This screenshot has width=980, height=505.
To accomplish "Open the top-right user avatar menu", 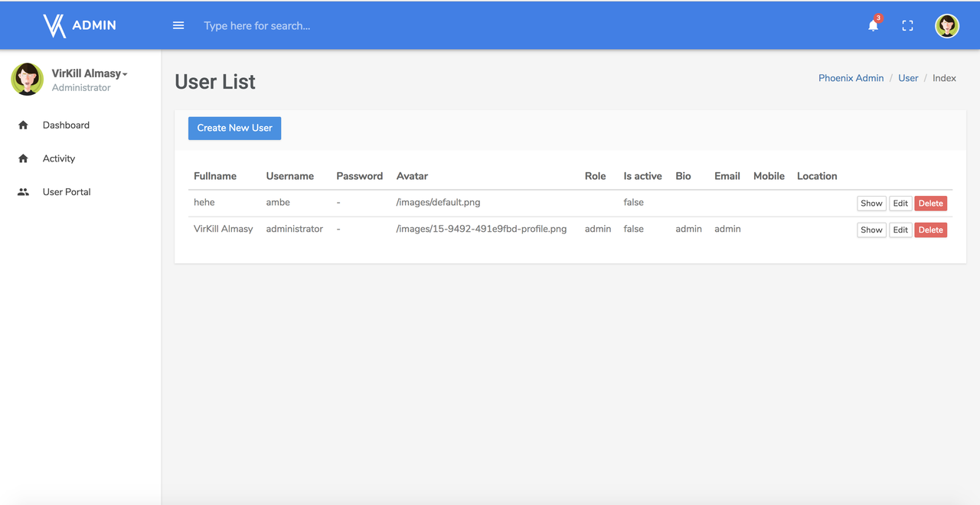I will pyautogui.click(x=947, y=25).
